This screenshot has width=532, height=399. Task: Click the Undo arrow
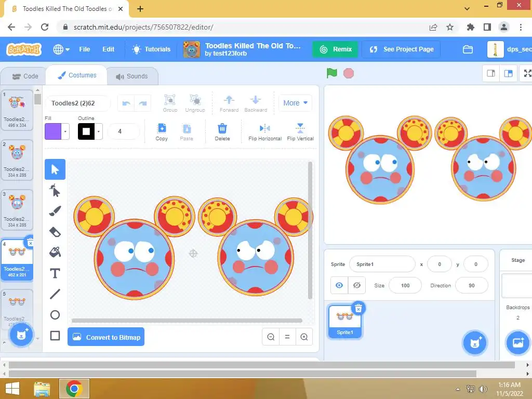(x=126, y=103)
